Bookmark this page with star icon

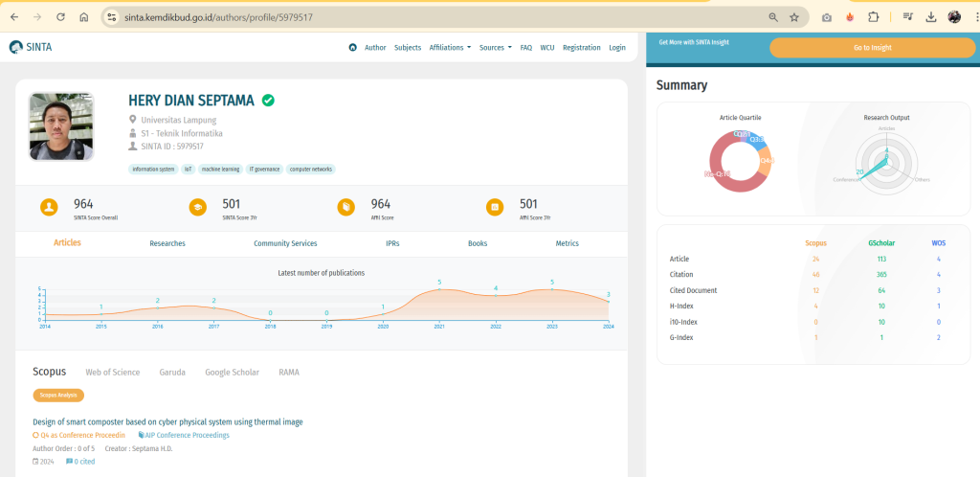793,17
